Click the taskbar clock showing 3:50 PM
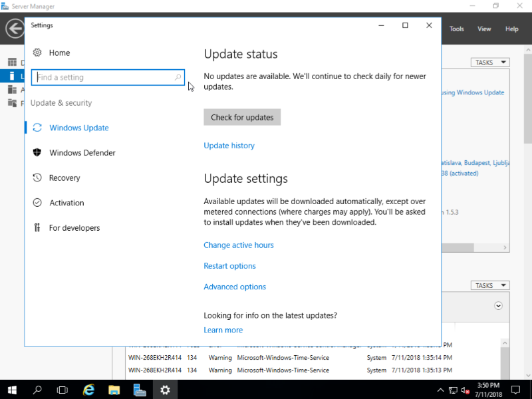Viewport: 532px width, 399px height. click(488, 390)
